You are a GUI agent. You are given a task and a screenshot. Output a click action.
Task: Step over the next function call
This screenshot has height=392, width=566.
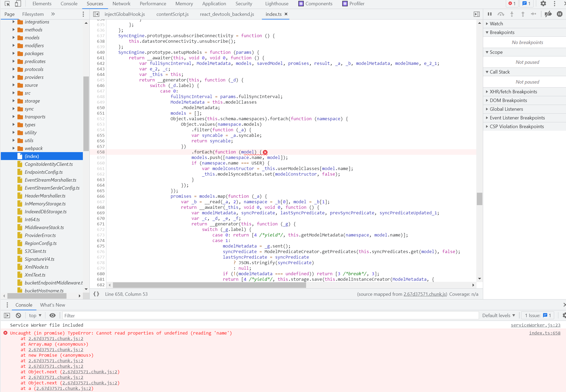coord(501,14)
